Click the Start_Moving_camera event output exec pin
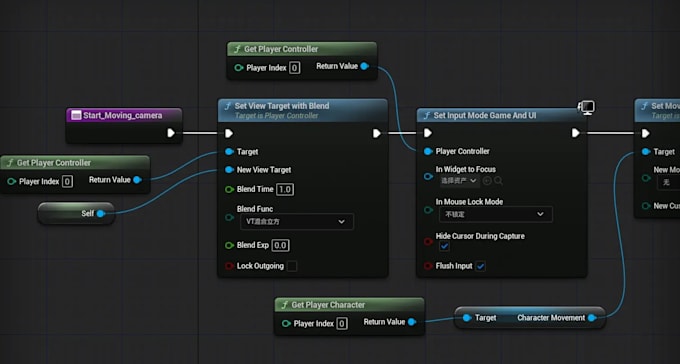Image resolution: width=680 pixels, height=364 pixels. (171, 133)
